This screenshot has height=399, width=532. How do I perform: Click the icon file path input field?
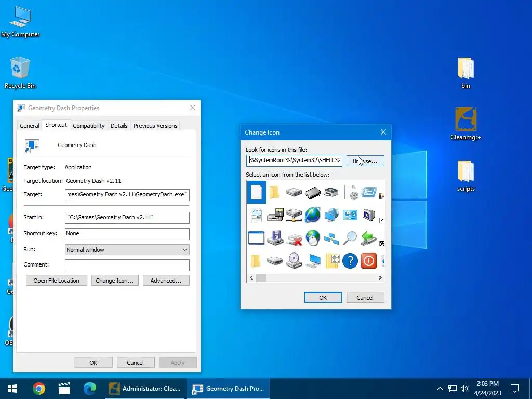coord(294,161)
